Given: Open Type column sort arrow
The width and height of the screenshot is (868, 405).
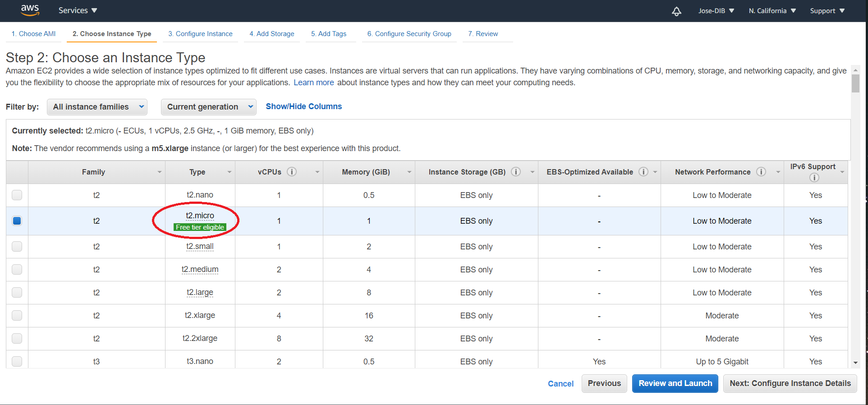Looking at the screenshot, I should tap(229, 172).
